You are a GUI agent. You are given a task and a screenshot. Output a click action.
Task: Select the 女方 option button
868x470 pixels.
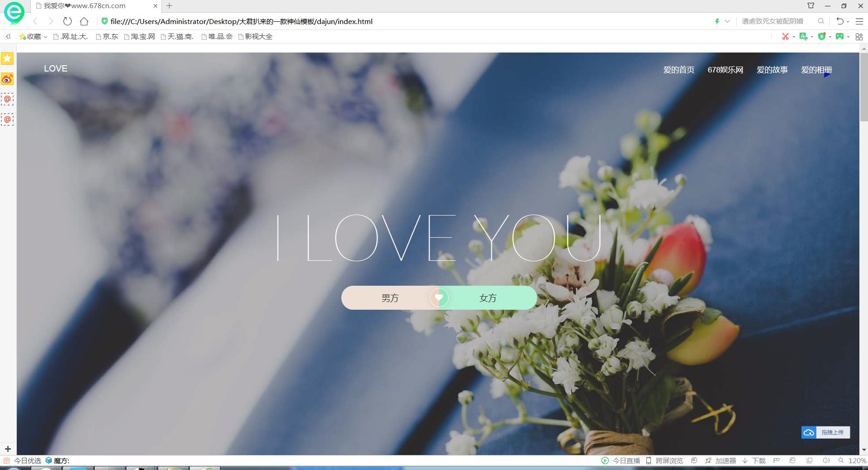[488, 298]
